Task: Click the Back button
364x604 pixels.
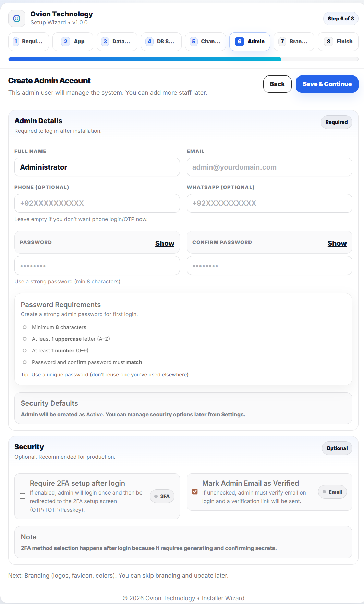Action: pos(277,84)
